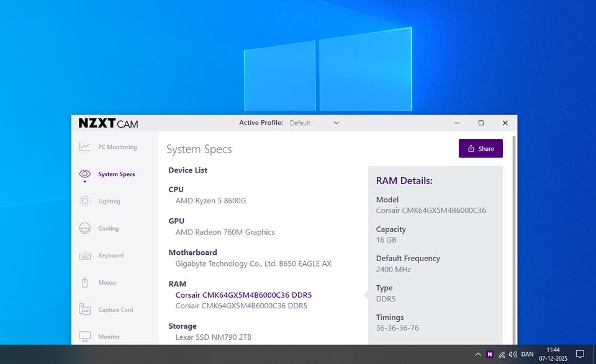
Task: Click the Keyboard icon in sidebar
Action: pyautogui.click(x=85, y=255)
